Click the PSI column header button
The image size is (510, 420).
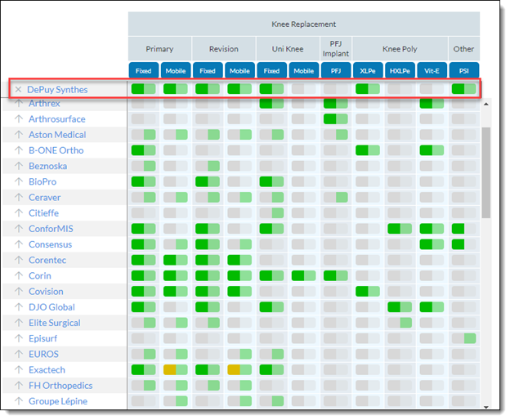(464, 70)
